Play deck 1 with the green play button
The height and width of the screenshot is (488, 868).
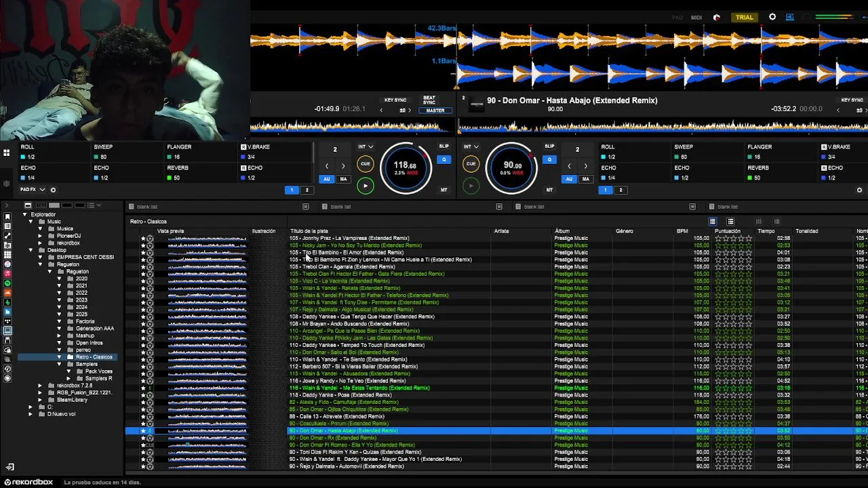coord(365,186)
